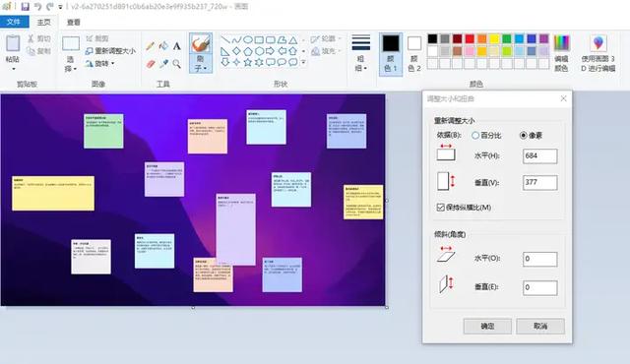Screen dimensions: 630x364
Task: Select the Curve shape
Action: [x=236, y=39]
